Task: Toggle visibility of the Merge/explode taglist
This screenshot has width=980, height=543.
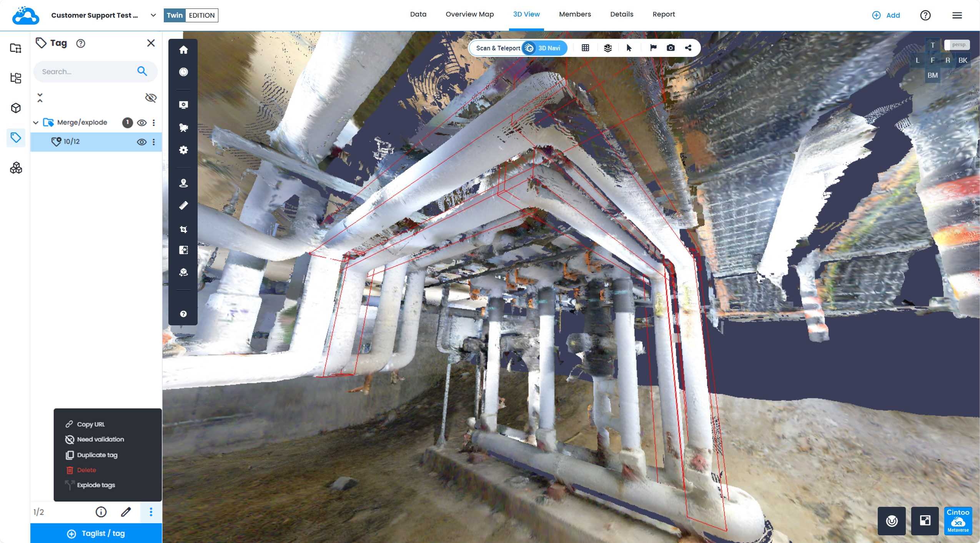Action: 141,123
